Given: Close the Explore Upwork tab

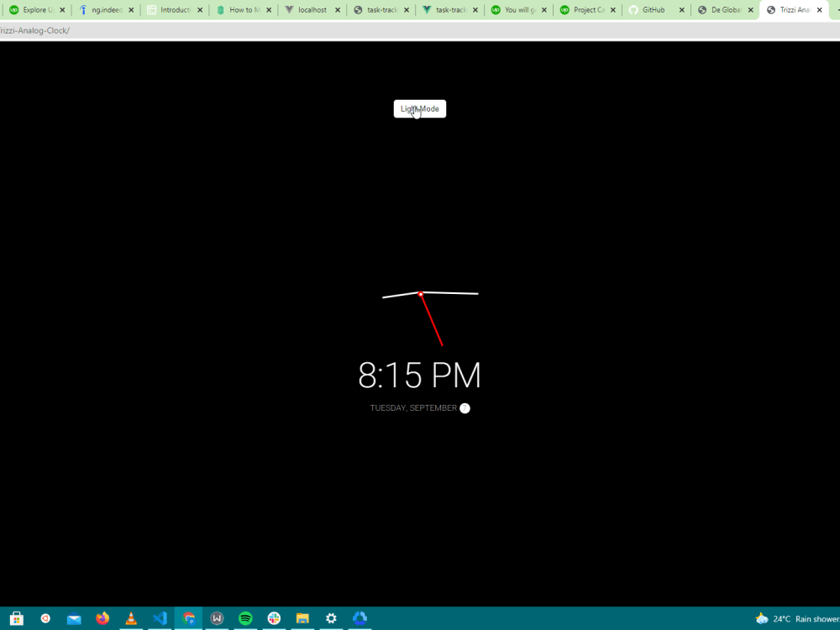Looking at the screenshot, I should coord(62,9).
